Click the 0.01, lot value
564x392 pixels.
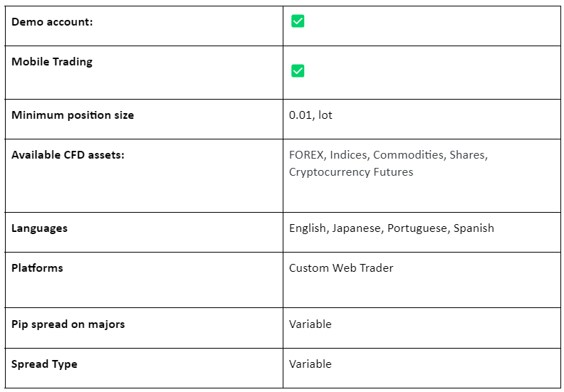pos(310,115)
